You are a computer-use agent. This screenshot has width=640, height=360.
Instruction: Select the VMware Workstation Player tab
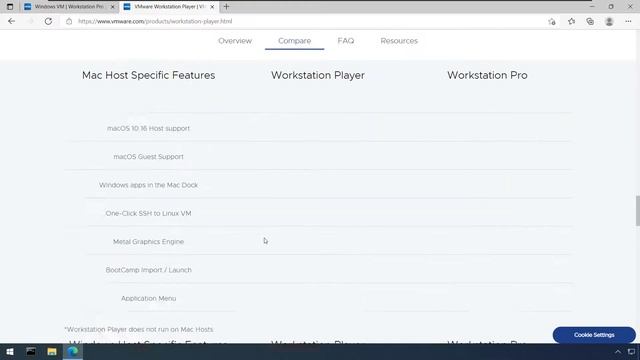(169, 7)
